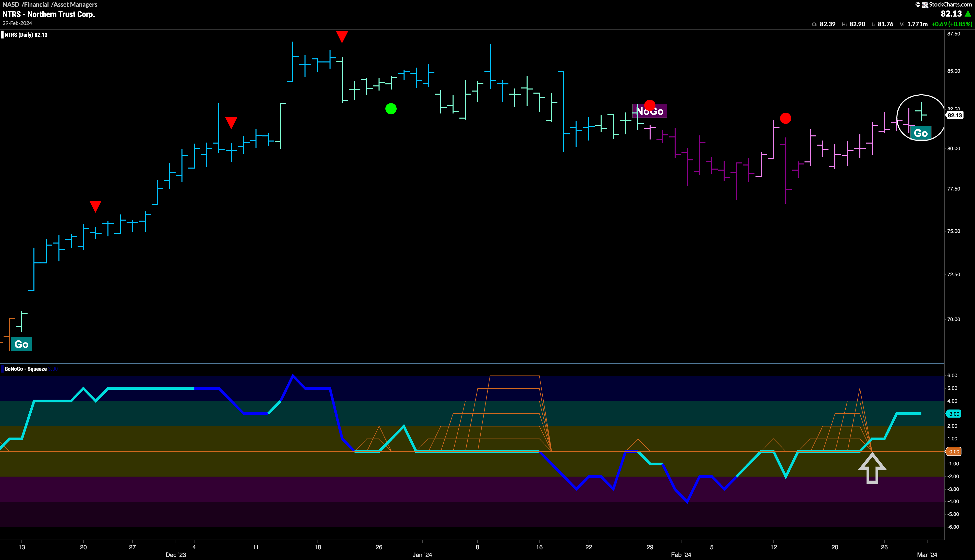Click the high value 82.90
The width and height of the screenshot is (975, 560).
(x=857, y=24)
